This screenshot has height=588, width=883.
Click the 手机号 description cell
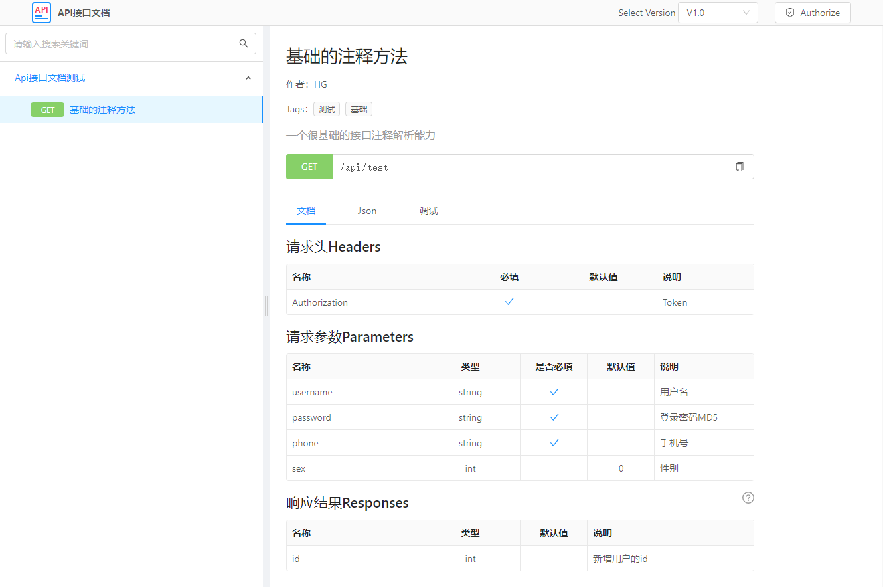704,443
